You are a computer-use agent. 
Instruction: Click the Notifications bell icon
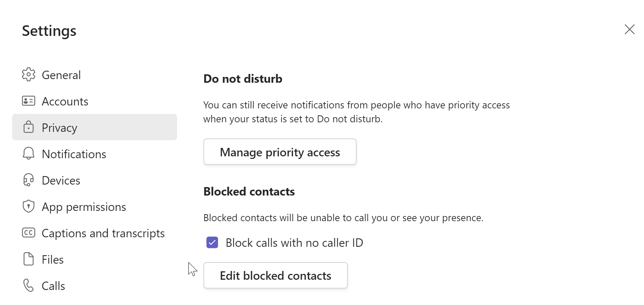click(x=29, y=154)
